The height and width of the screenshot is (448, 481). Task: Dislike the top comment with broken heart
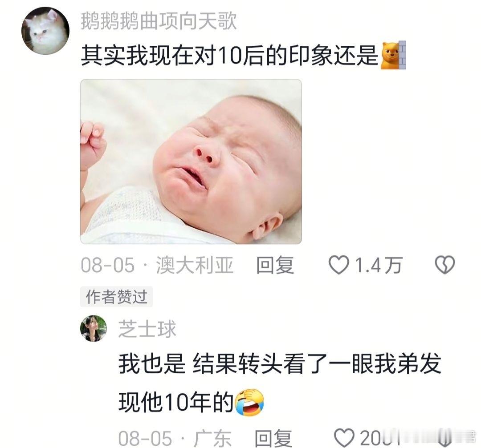tap(445, 265)
